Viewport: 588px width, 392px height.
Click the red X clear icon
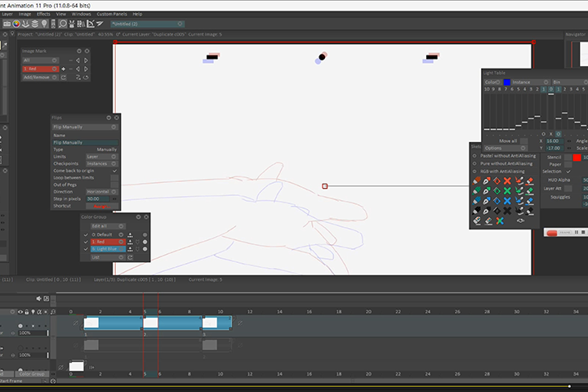(507, 180)
